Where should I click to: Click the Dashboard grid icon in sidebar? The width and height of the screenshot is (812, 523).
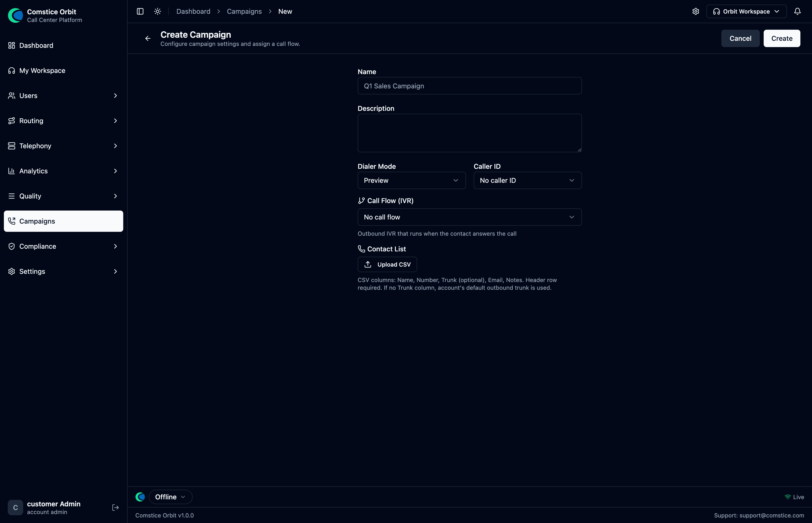12,45
